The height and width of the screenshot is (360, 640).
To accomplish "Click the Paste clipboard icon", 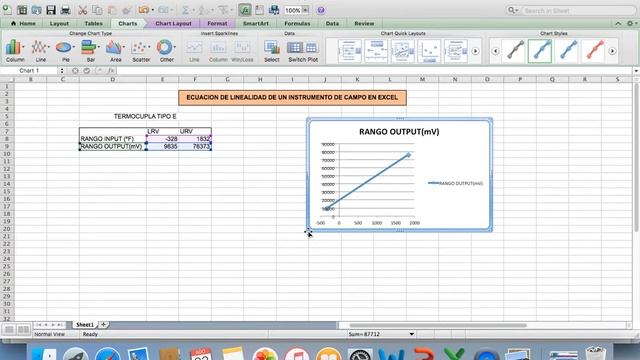I will click(112, 10).
